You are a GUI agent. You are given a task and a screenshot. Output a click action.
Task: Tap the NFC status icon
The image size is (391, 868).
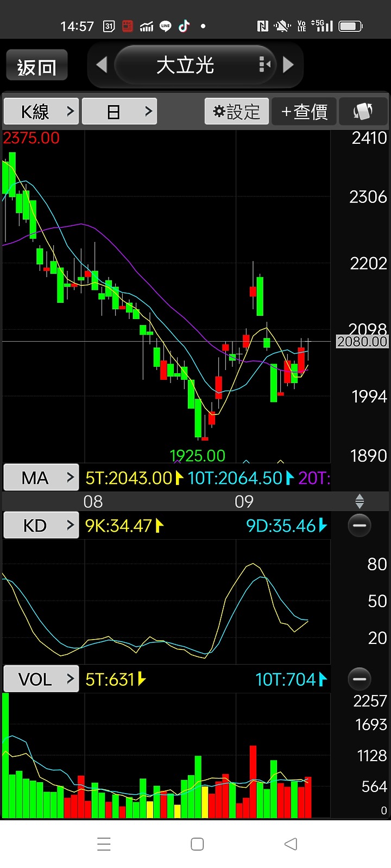(263, 26)
